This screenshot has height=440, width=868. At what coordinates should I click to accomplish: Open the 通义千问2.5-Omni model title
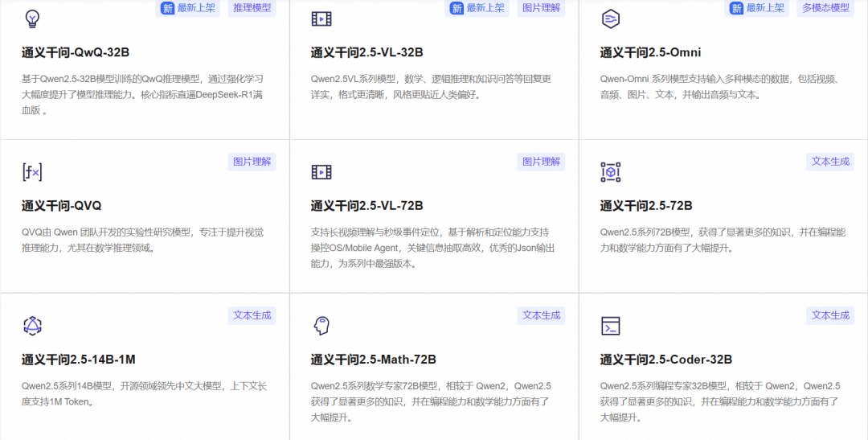tap(650, 52)
